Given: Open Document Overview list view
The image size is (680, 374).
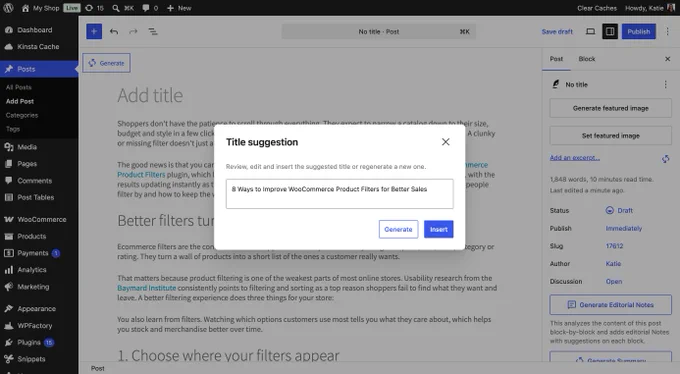Looking at the screenshot, I should [x=153, y=31].
